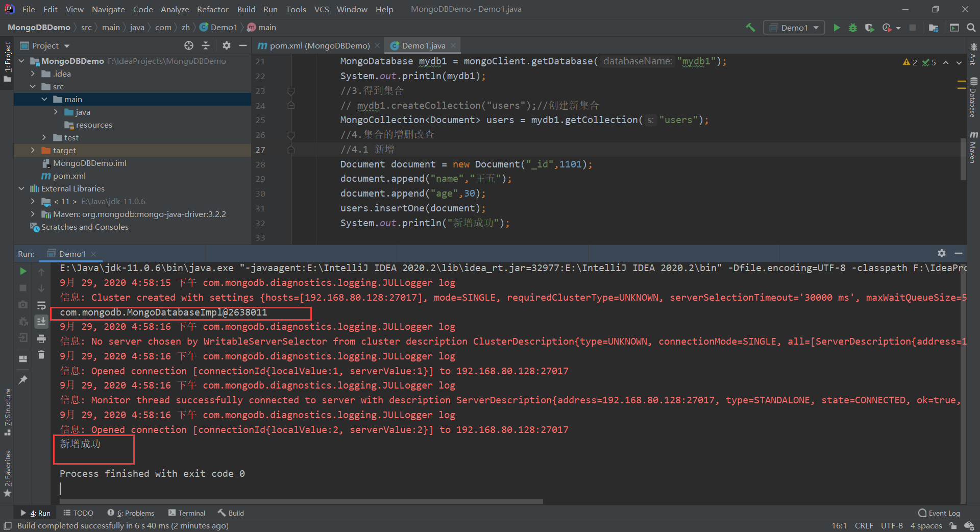
Task: Collapse all in Project panel
Action: 206,45
